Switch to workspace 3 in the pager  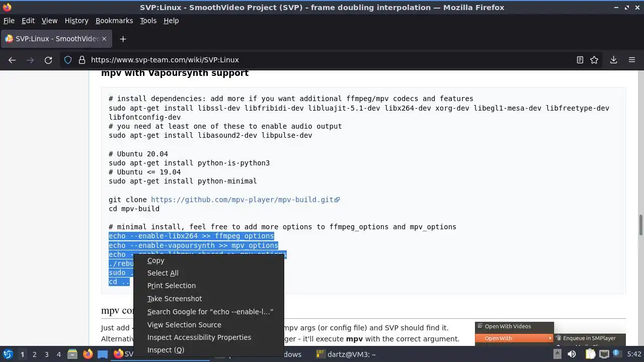tap(46, 354)
